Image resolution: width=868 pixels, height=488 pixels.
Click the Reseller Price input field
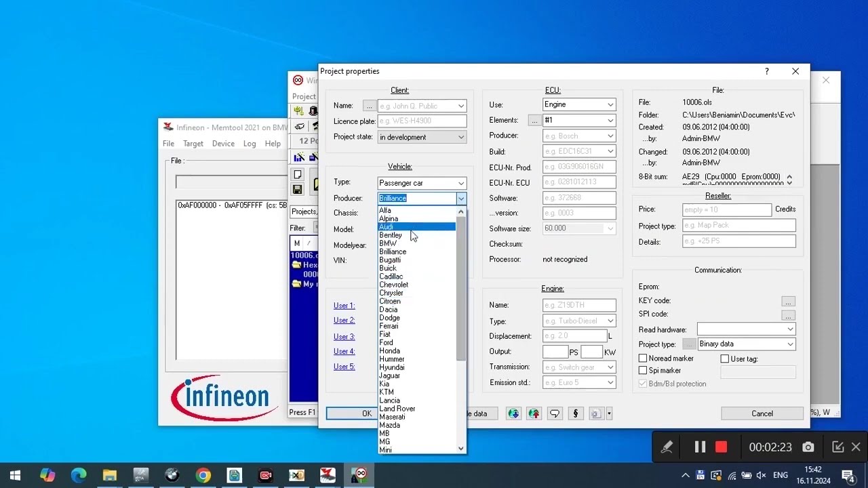coord(727,210)
